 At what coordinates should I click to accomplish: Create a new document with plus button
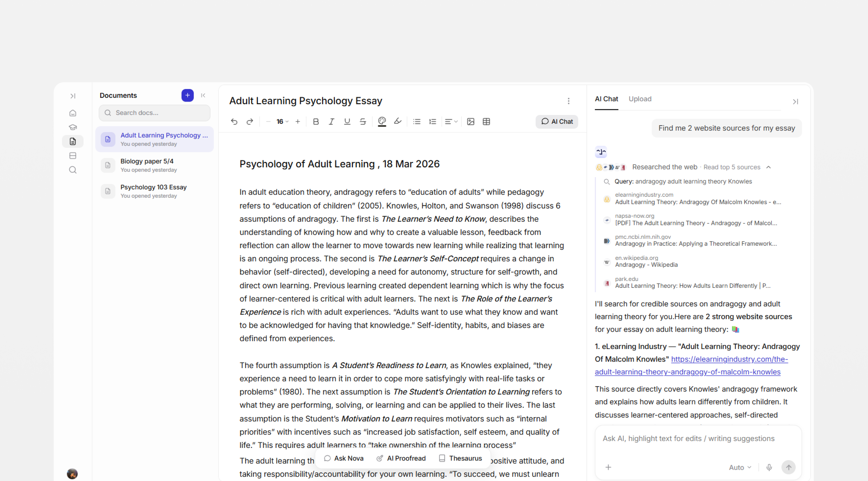(188, 95)
